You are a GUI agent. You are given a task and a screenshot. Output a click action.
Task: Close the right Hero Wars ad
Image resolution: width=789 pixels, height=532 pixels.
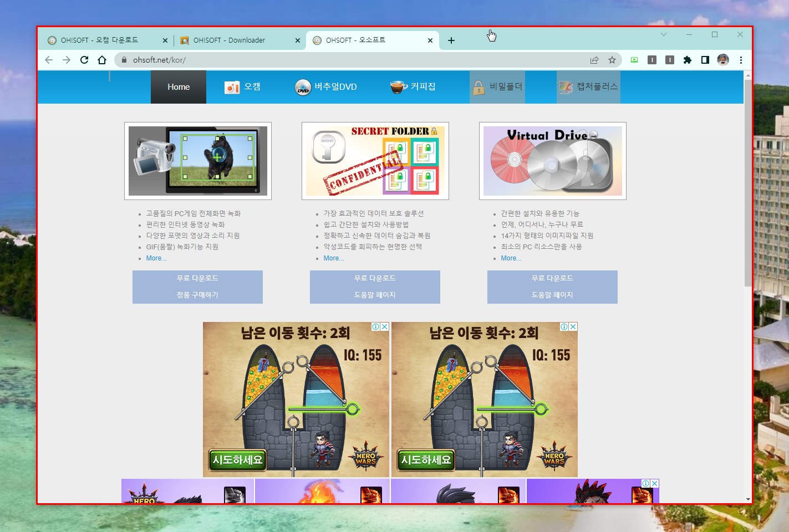point(573,327)
